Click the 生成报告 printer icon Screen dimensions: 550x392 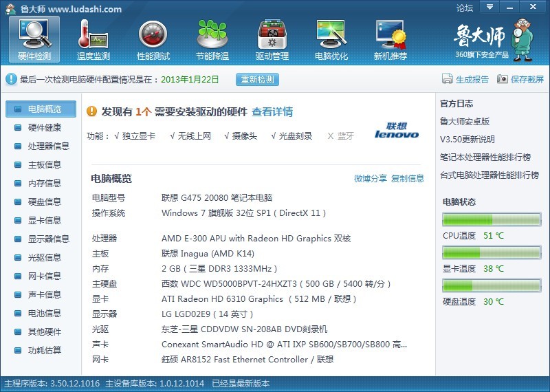448,79
